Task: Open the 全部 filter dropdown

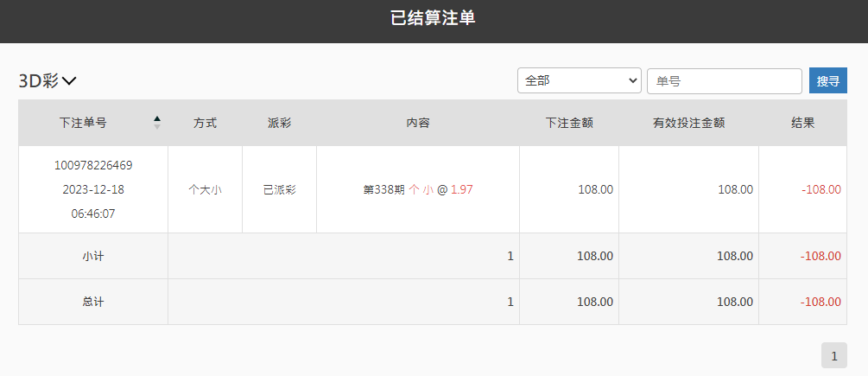Action: [579, 81]
